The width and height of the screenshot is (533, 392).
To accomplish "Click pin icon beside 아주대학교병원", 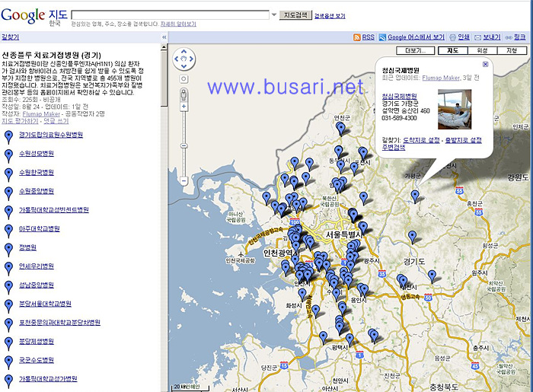I will click(x=9, y=231).
